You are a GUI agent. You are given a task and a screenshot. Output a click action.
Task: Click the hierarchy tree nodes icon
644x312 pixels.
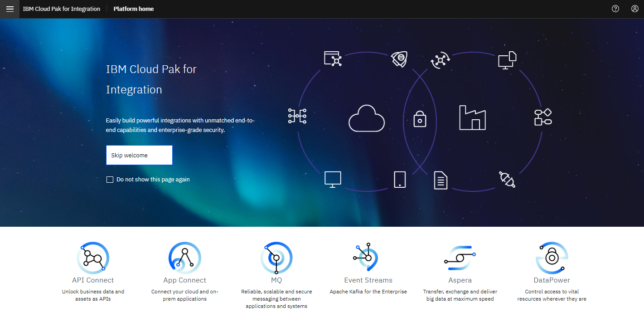(x=297, y=116)
